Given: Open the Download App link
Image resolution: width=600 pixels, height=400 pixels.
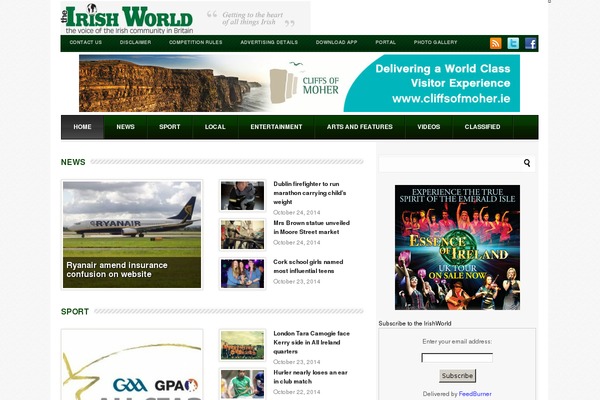Looking at the screenshot, I should [x=336, y=42].
